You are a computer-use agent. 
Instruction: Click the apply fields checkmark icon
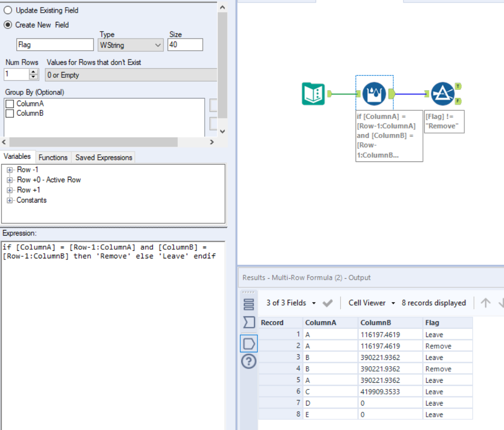(x=328, y=303)
